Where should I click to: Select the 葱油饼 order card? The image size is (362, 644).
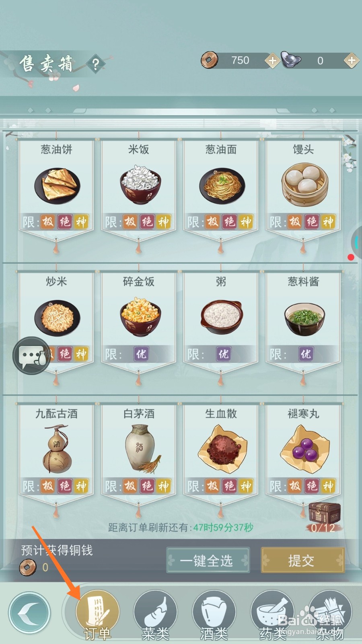56,189
